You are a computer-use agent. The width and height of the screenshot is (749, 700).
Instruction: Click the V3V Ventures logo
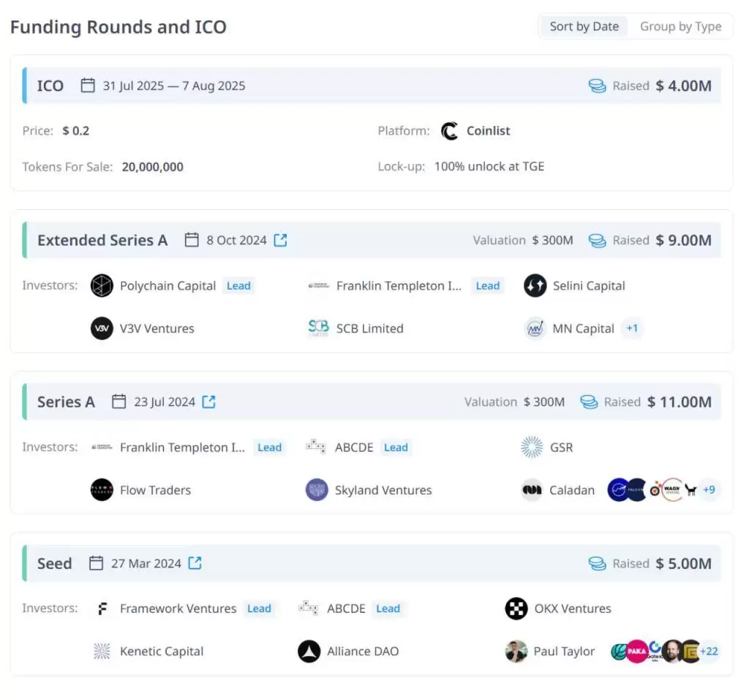[102, 328]
